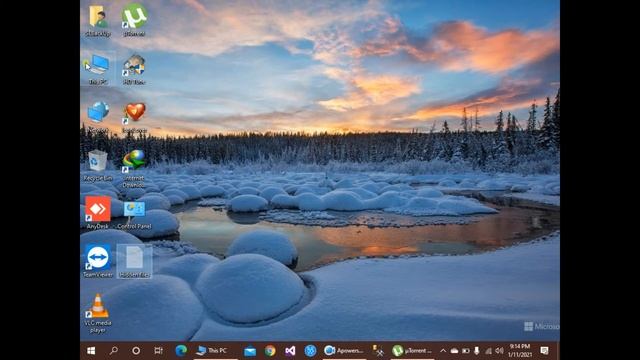640x360 pixels.
Task: Open the Windows Start menu
Action: tap(91, 351)
